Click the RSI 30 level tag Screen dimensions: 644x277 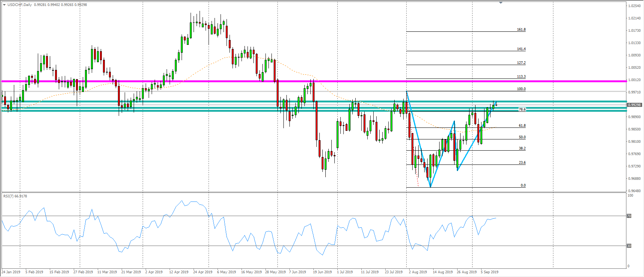(x=629, y=246)
